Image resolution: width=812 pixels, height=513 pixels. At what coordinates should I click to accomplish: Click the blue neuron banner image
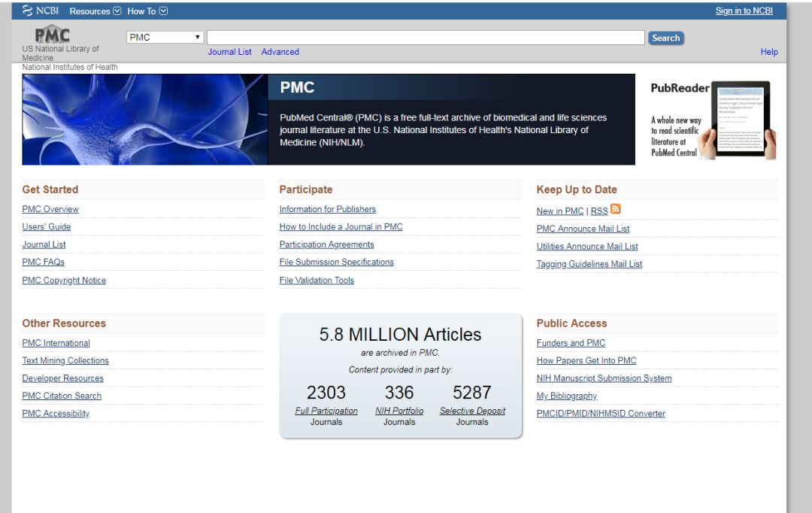coord(144,120)
